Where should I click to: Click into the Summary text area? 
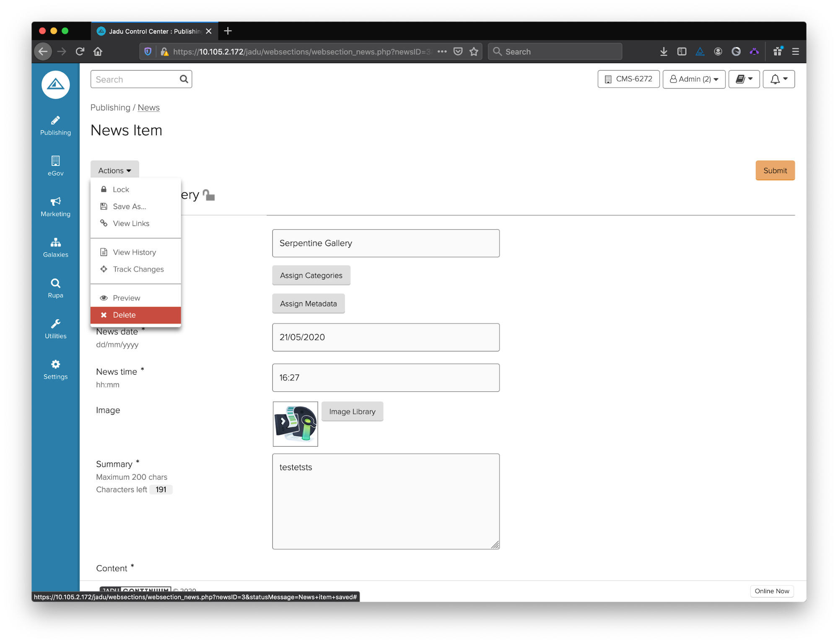[385, 501]
